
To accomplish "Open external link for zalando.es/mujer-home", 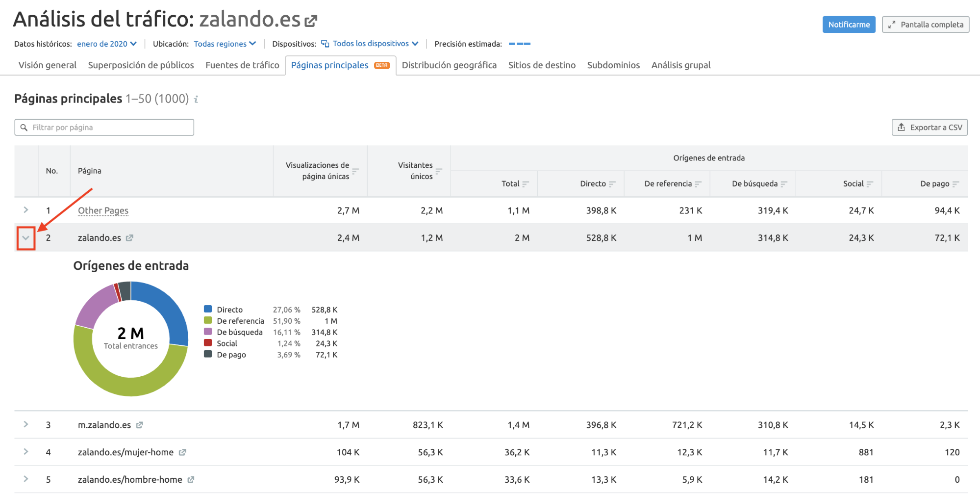I will [x=182, y=452].
